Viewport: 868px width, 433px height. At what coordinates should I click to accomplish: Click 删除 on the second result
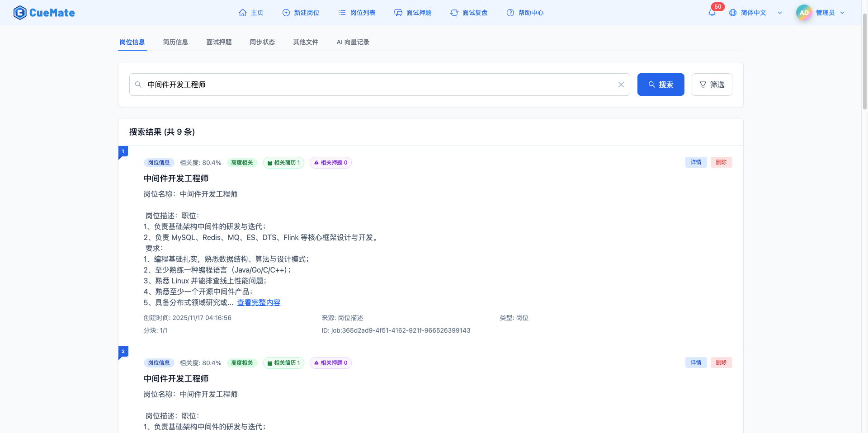[x=721, y=362]
